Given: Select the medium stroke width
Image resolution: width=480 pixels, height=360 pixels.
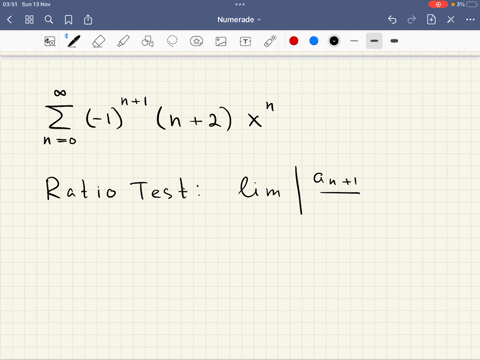Looking at the screenshot, I should point(374,41).
